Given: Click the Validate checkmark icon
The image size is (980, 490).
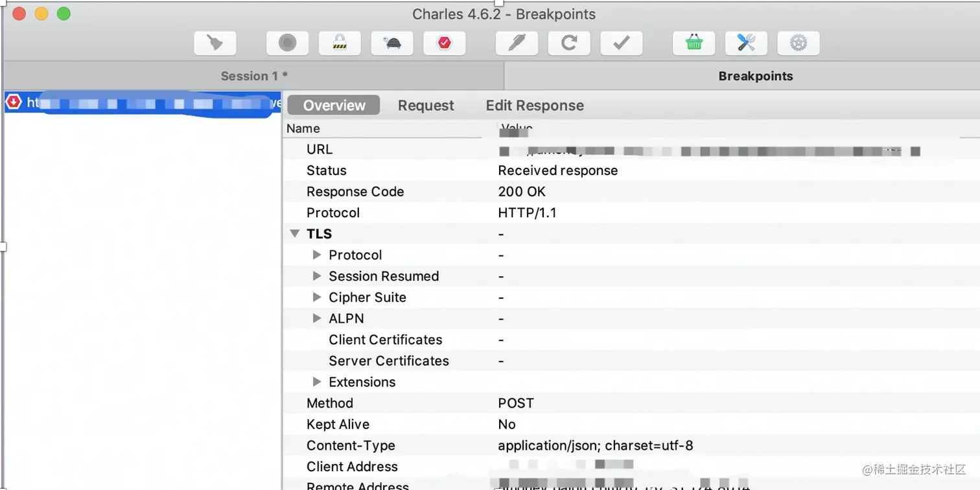Looking at the screenshot, I should tap(622, 43).
